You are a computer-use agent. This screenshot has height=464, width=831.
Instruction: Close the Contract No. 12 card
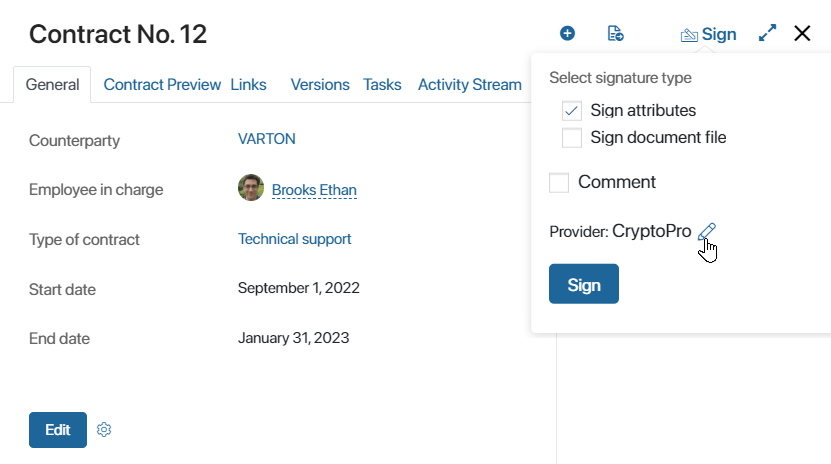click(802, 33)
